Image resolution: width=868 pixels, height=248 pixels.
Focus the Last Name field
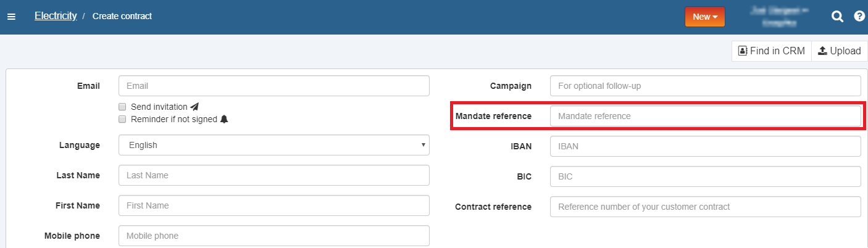pos(273,175)
